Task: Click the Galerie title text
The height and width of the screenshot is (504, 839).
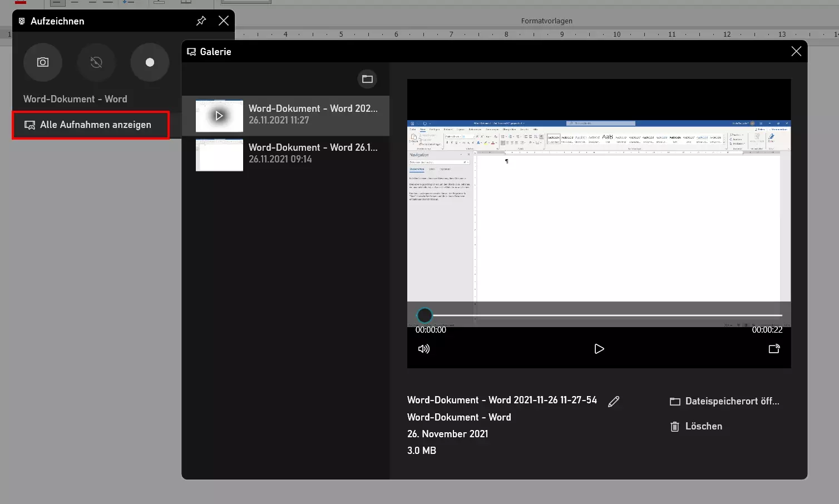Action: 215,52
